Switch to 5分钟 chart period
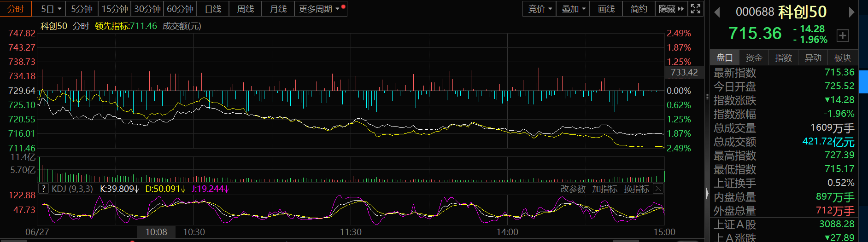This screenshot has height=242, width=868. pos(82,9)
